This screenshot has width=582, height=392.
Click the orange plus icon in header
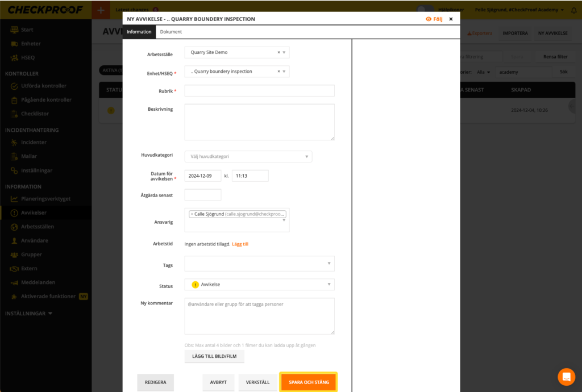(x=101, y=10)
